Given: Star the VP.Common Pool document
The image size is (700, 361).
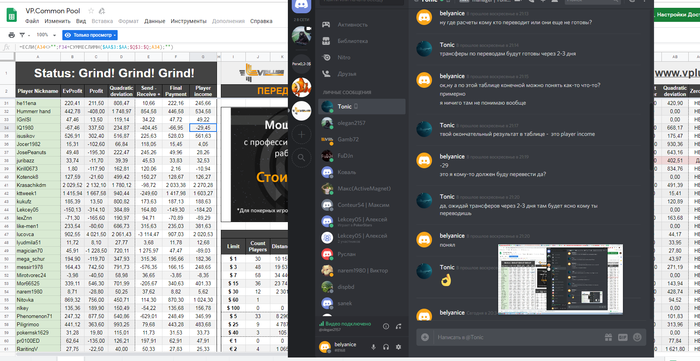Looking at the screenshot, I should [x=91, y=11].
